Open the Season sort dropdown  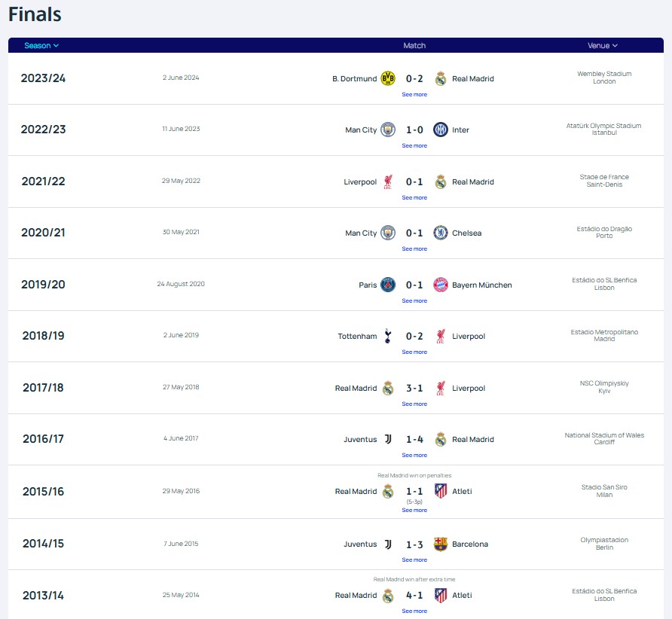coord(41,45)
